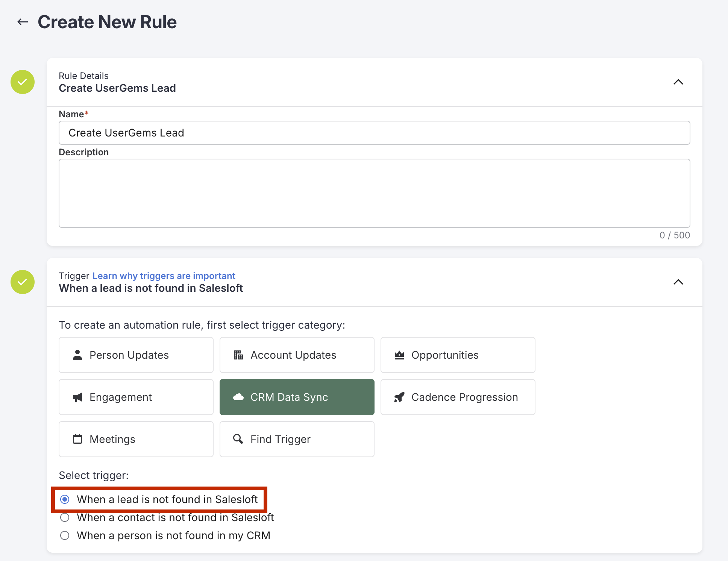Select CRM Data Sync trigger category
This screenshot has width=728, height=561.
pos(297,397)
